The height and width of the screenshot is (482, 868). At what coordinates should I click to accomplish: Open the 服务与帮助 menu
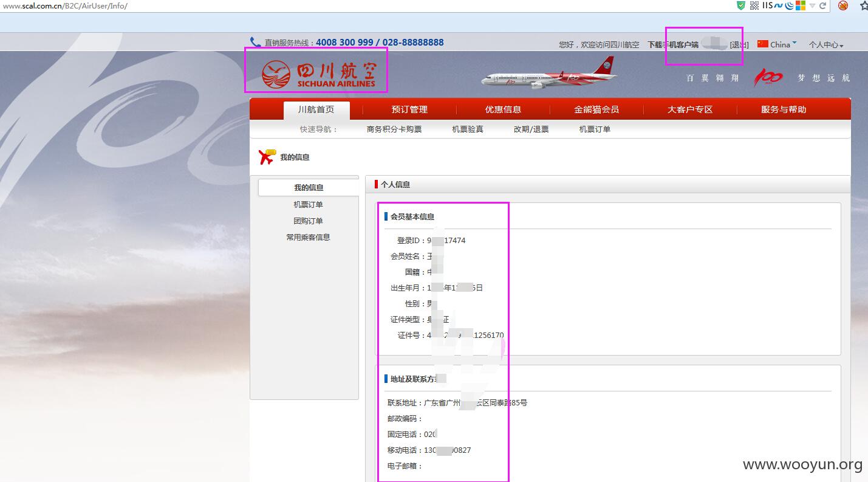[x=784, y=109]
